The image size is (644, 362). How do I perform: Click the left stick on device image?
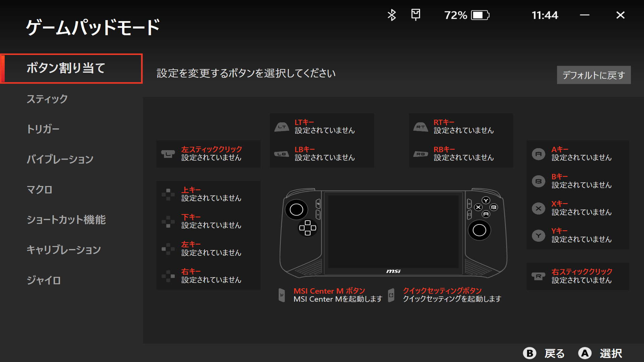click(x=296, y=210)
